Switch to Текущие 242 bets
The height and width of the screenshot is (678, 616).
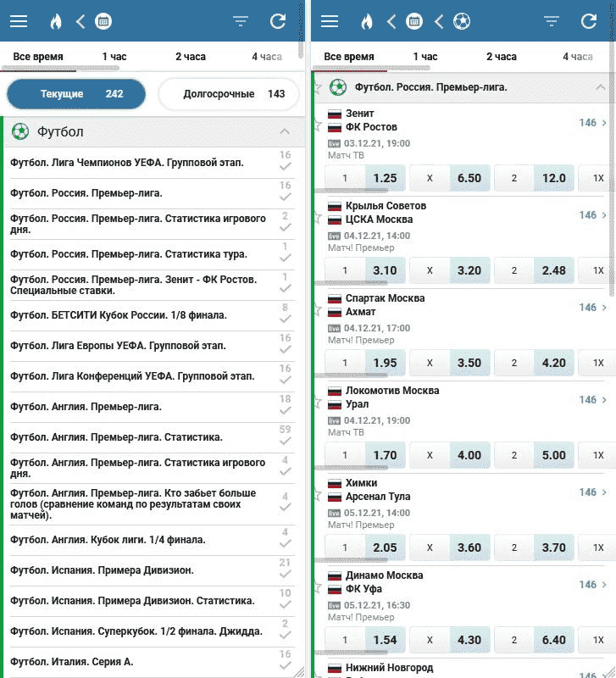76,94
